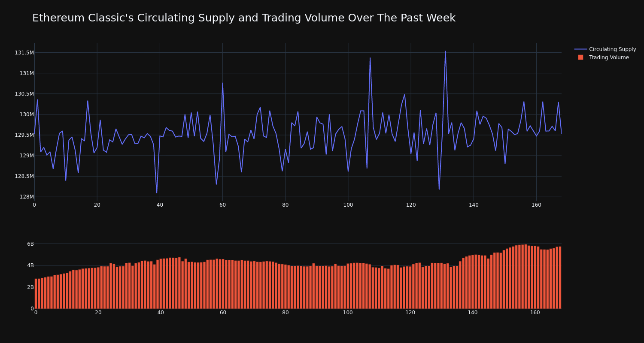Image resolution: width=644 pixels, height=343 pixels.
Task: Click x-axis label 120 under volume chart
Action: (x=410, y=313)
